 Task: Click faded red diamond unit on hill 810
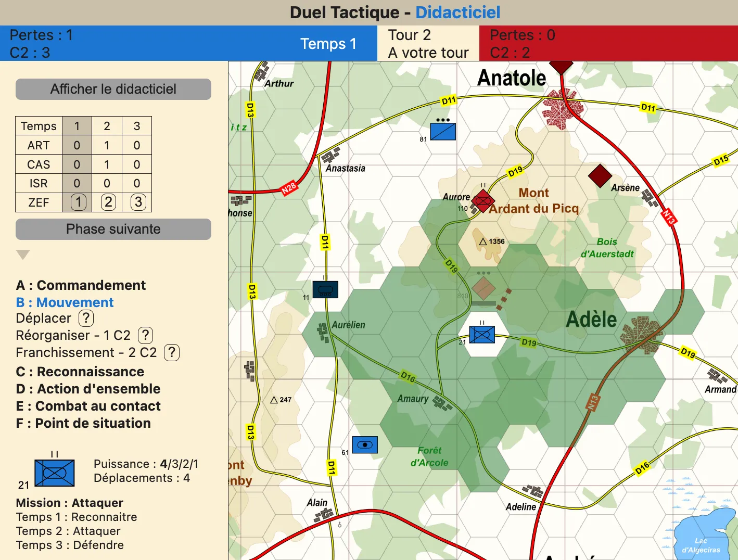483,289
